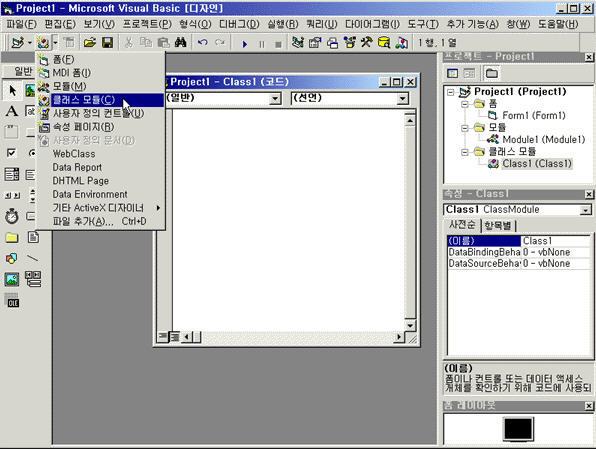Click the Paste clipboard icon

(x=163, y=43)
